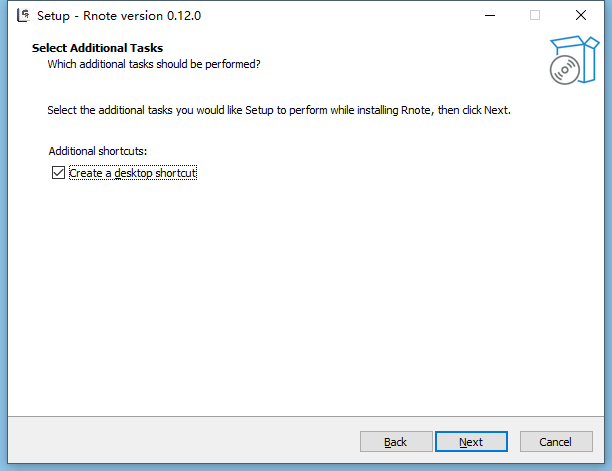Click the blank footer area left of Back
612x471 pixels.
[180, 441]
